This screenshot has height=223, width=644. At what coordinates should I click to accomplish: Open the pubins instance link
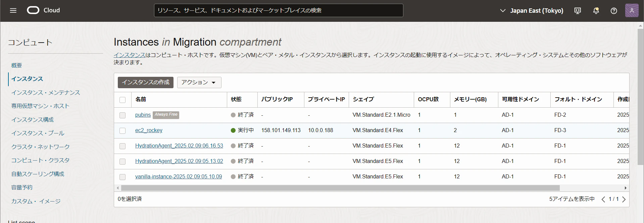pyautogui.click(x=143, y=115)
